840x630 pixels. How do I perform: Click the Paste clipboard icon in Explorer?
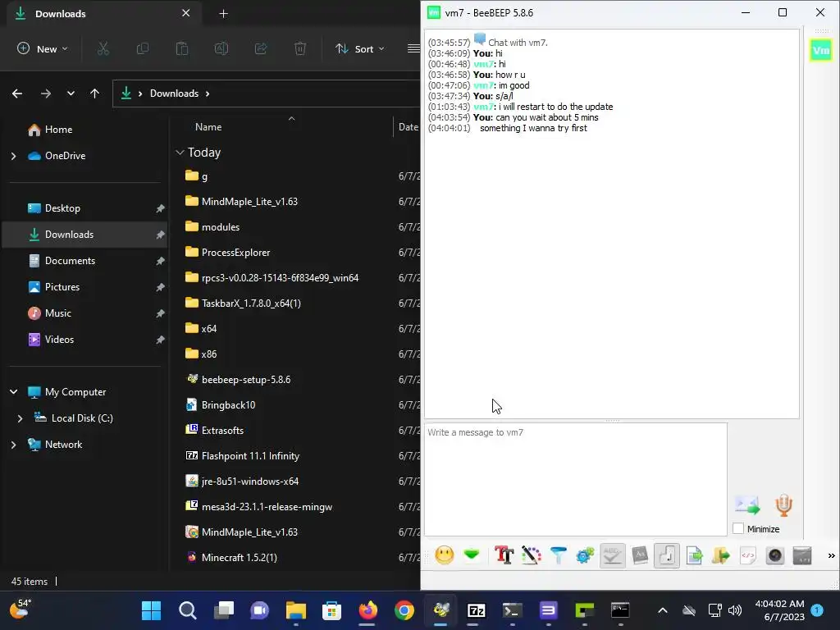(x=182, y=48)
